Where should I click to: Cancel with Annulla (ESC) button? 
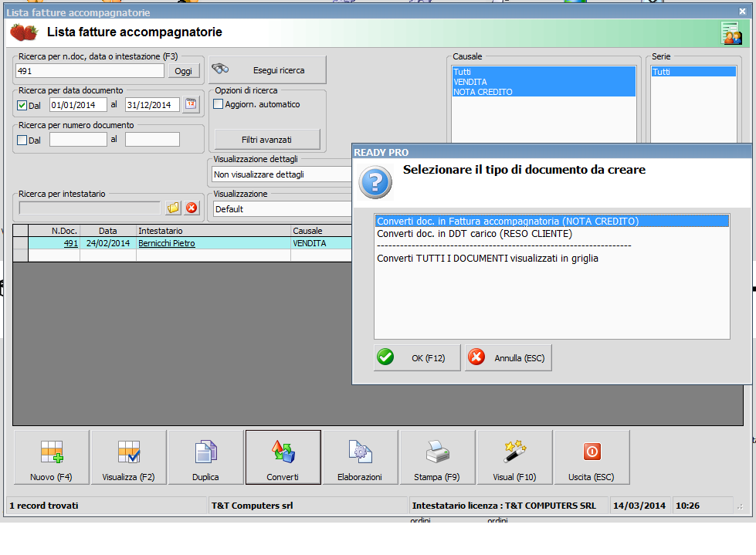point(508,358)
